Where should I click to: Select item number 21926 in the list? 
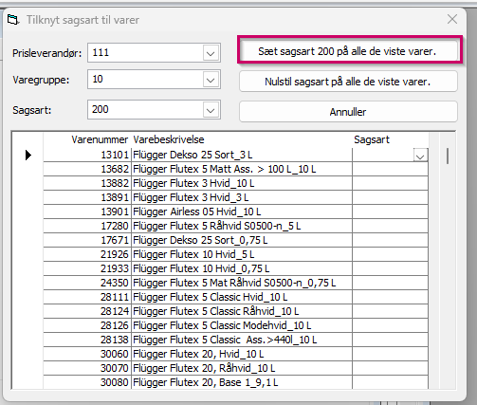coord(114,254)
